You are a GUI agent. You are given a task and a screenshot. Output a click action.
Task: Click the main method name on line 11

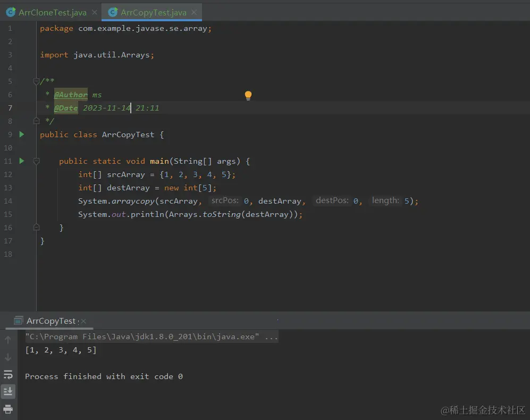pos(159,161)
